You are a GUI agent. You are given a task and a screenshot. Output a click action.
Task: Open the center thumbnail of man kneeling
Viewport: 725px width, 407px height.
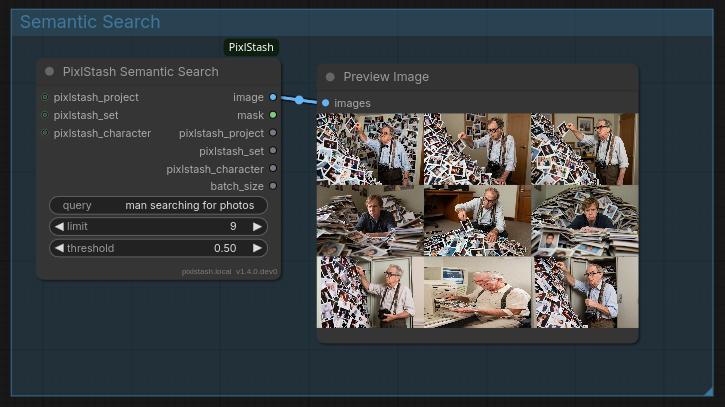tap(477, 221)
